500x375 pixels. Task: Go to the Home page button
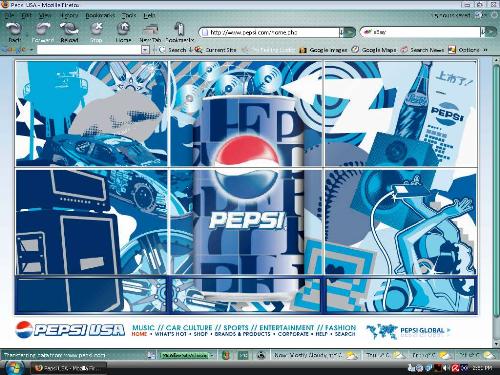coord(123,32)
